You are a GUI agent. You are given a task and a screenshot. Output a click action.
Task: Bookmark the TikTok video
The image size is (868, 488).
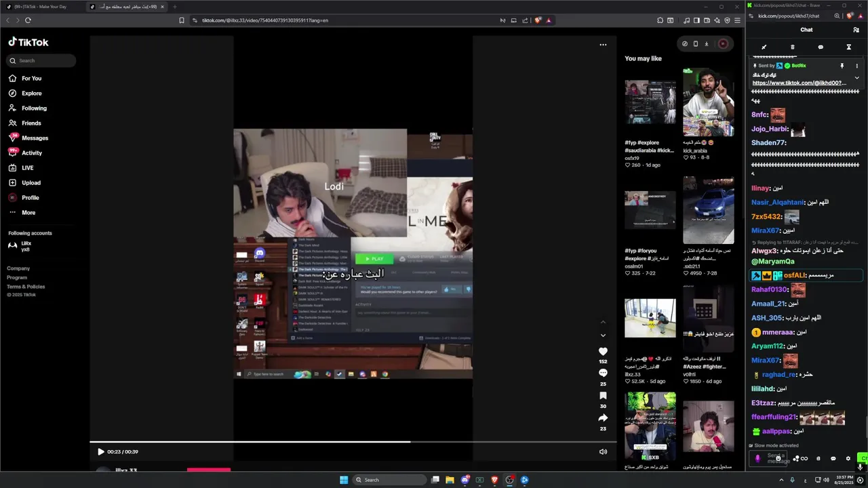(x=603, y=396)
